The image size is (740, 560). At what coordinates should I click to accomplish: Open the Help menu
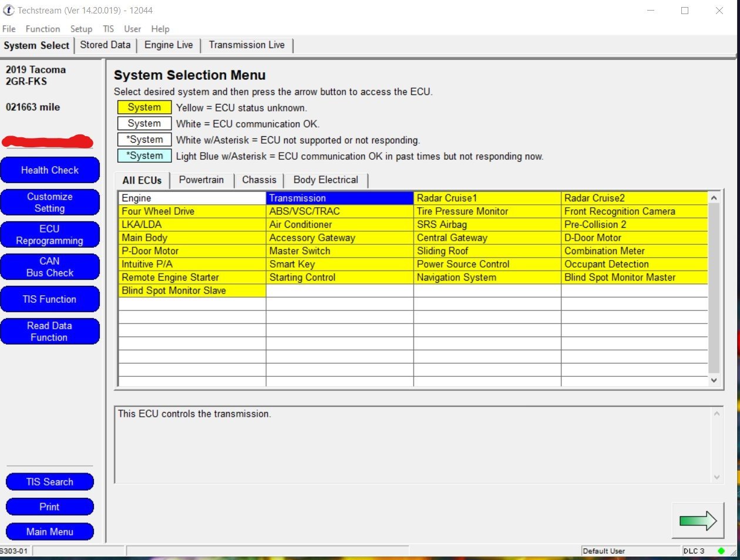[160, 29]
